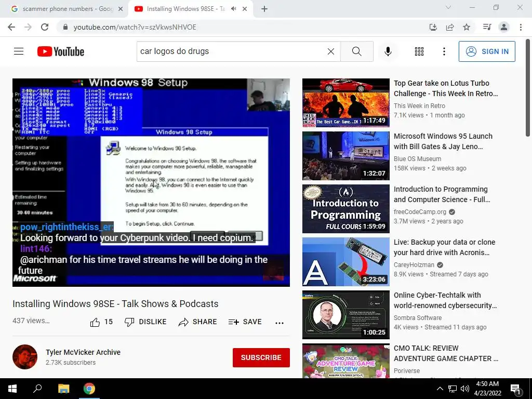Open the network tray icon
Image resolution: width=532 pixels, height=399 pixels.
tap(453, 389)
